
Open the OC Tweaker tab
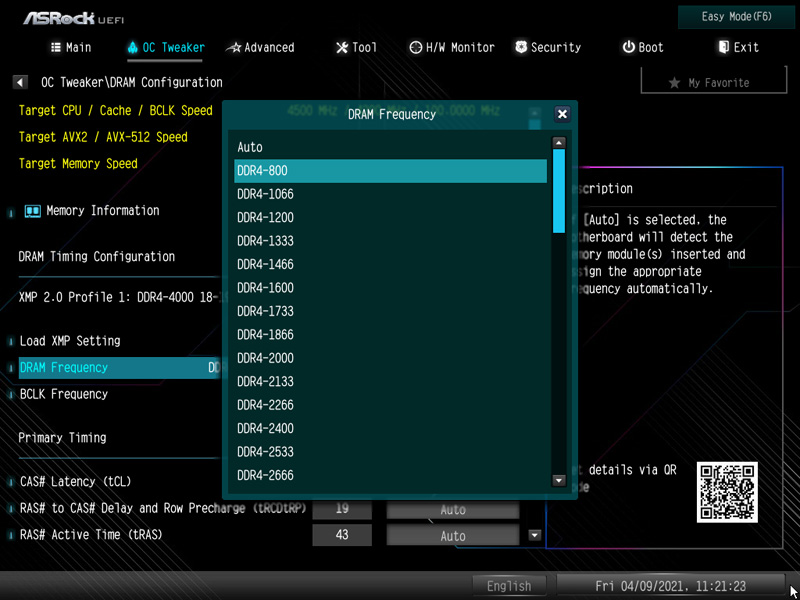pos(165,47)
